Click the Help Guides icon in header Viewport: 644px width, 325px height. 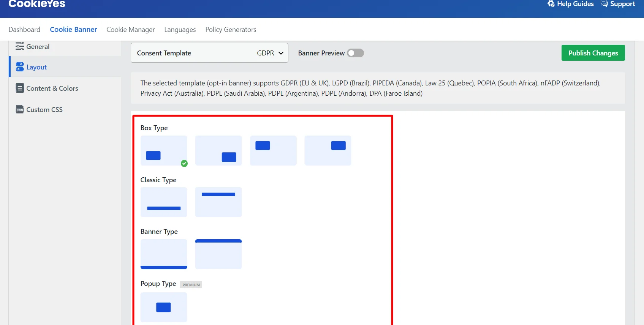pyautogui.click(x=551, y=4)
